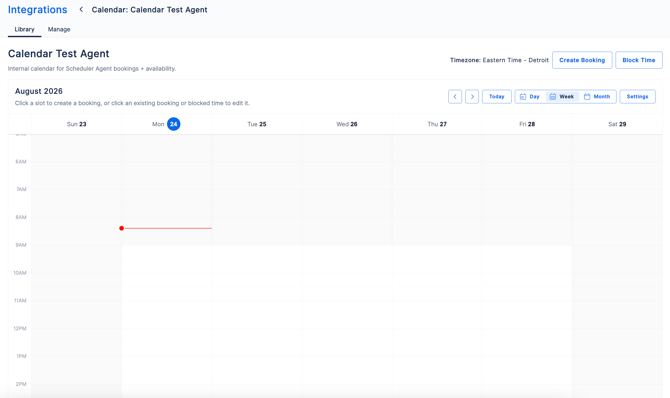The width and height of the screenshot is (670, 398).
Task: Switch calendar to Month view
Action: click(x=597, y=97)
